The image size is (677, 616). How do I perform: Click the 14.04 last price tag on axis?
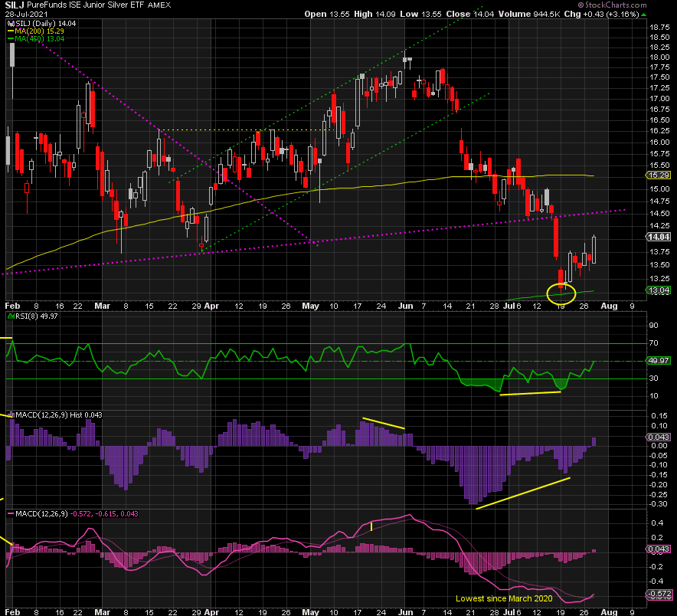click(659, 237)
